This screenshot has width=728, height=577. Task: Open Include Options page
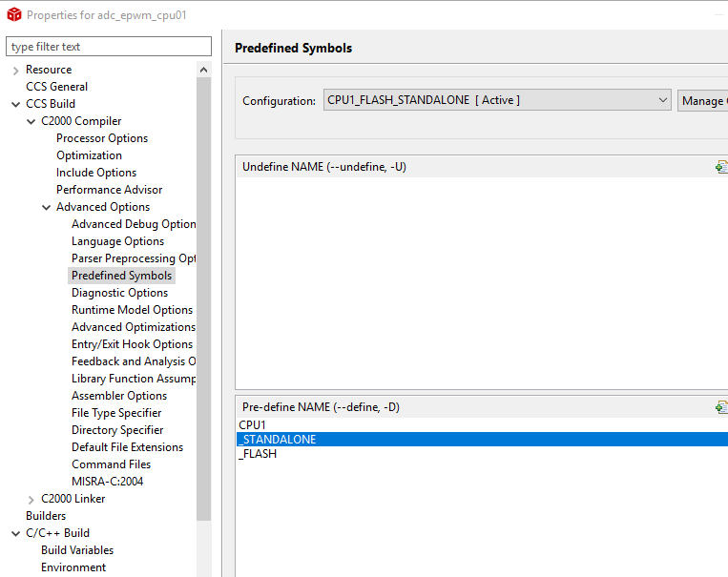(96, 173)
